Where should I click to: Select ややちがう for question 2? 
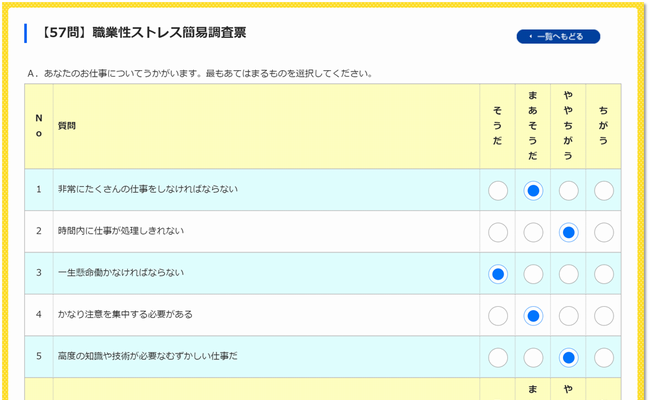[x=568, y=232]
